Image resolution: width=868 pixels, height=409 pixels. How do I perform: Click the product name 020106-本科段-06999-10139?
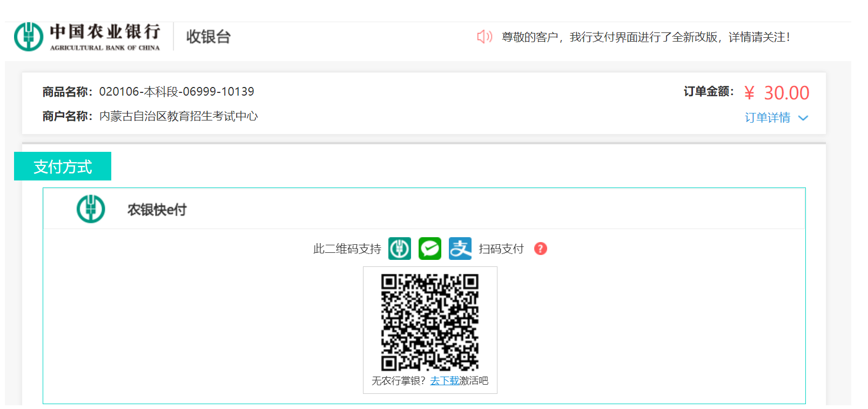pos(176,92)
